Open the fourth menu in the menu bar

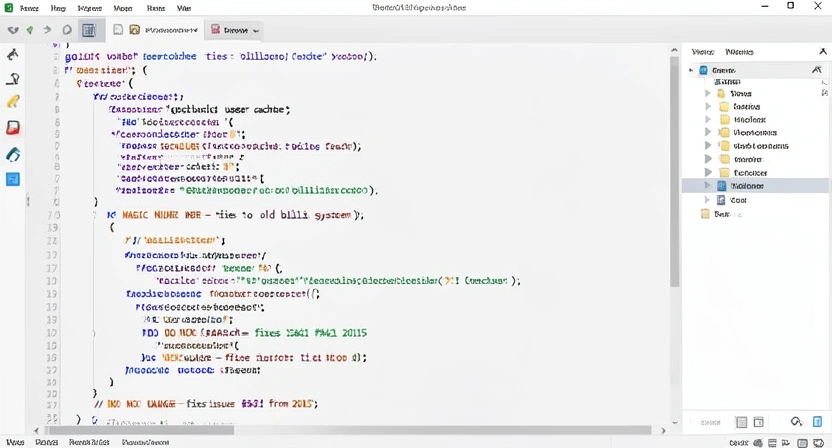click(123, 8)
